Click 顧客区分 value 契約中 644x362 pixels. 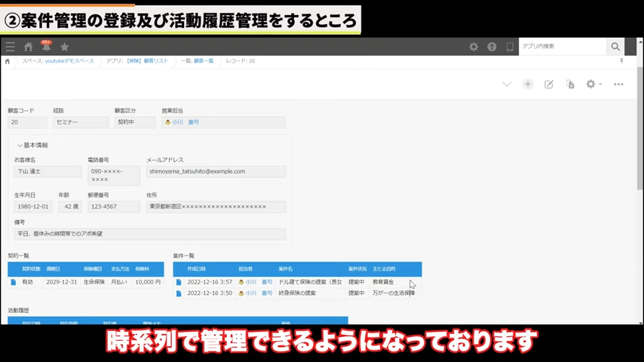pyautogui.click(x=135, y=122)
